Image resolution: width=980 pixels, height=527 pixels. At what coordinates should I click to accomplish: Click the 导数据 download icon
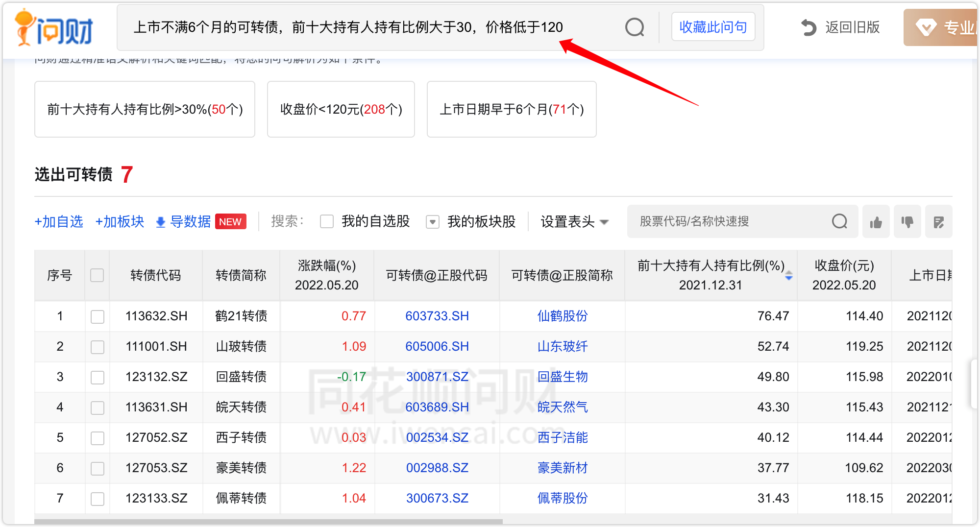click(x=160, y=222)
